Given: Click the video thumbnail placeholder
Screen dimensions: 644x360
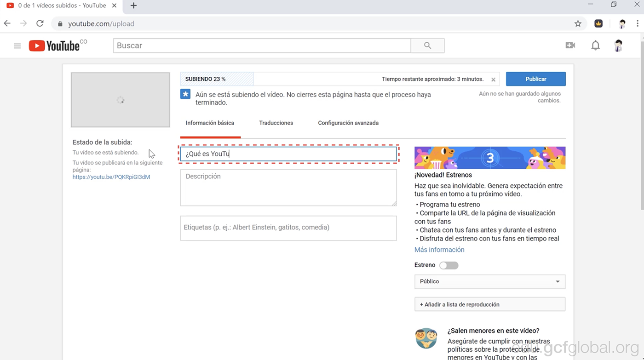Looking at the screenshot, I should coord(121,100).
